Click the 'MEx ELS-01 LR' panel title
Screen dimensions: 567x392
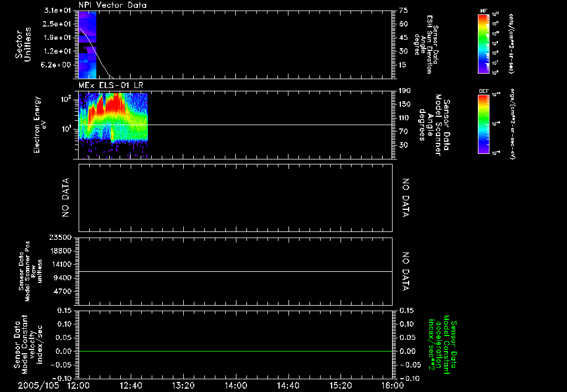pos(111,85)
